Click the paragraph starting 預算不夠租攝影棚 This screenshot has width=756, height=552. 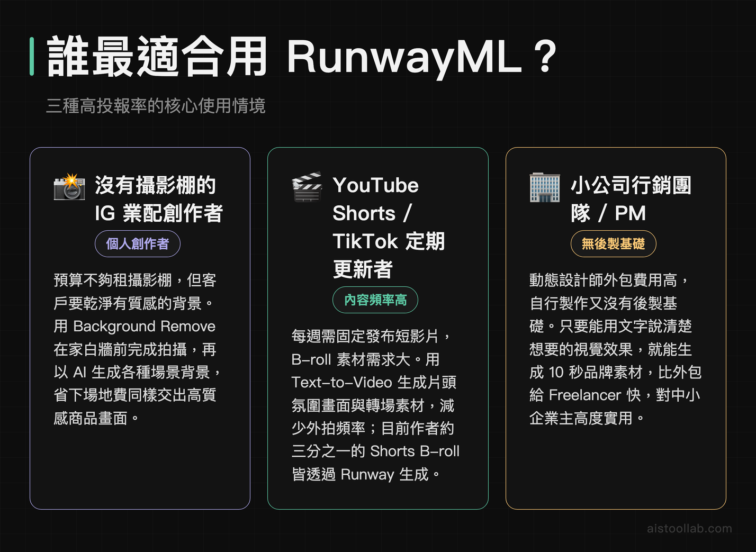[x=137, y=349]
